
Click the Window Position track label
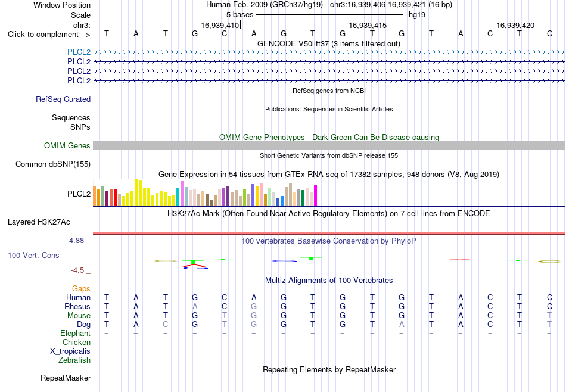pyautogui.click(x=62, y=5)
